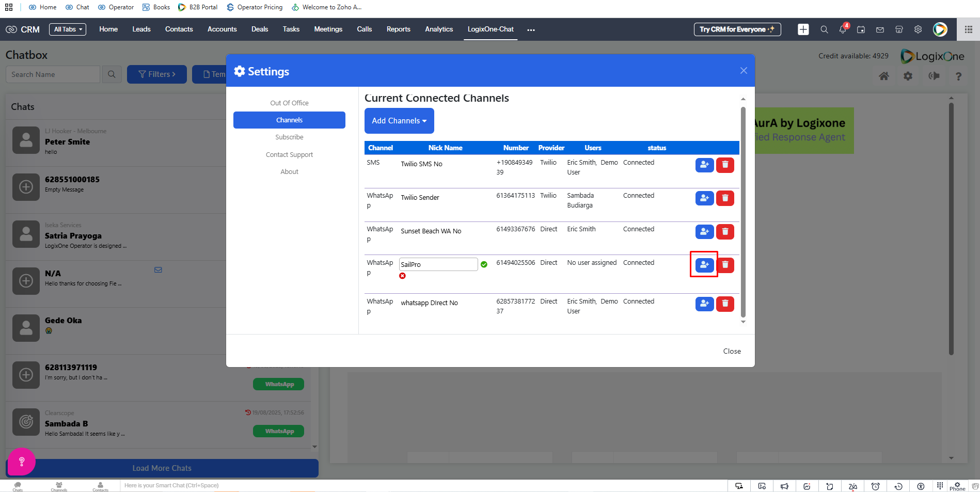The height and width of the screenshot is (492, 980).
Task: Open the All Tabs dropdown
Action: pos(68,29)
